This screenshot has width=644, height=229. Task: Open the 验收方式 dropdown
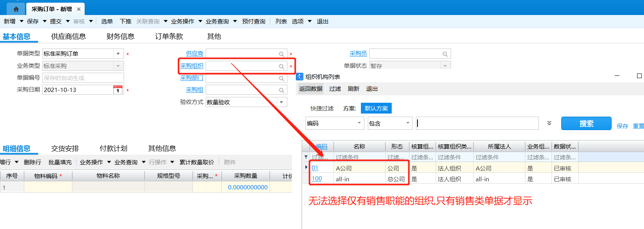pos(282,102)
